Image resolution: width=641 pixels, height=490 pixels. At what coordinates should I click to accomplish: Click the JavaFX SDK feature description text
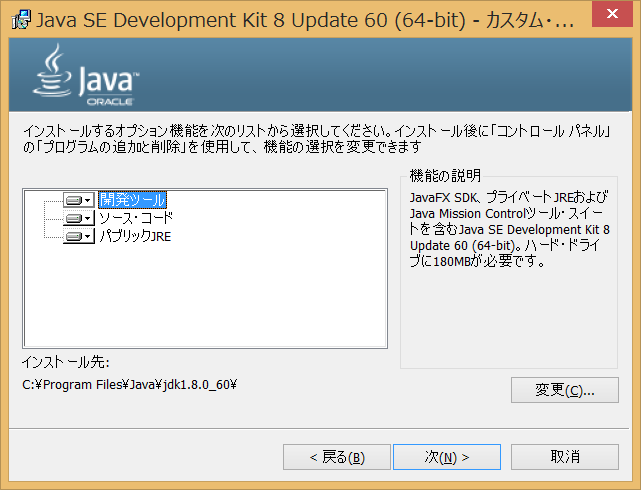[x=509, y=229]
